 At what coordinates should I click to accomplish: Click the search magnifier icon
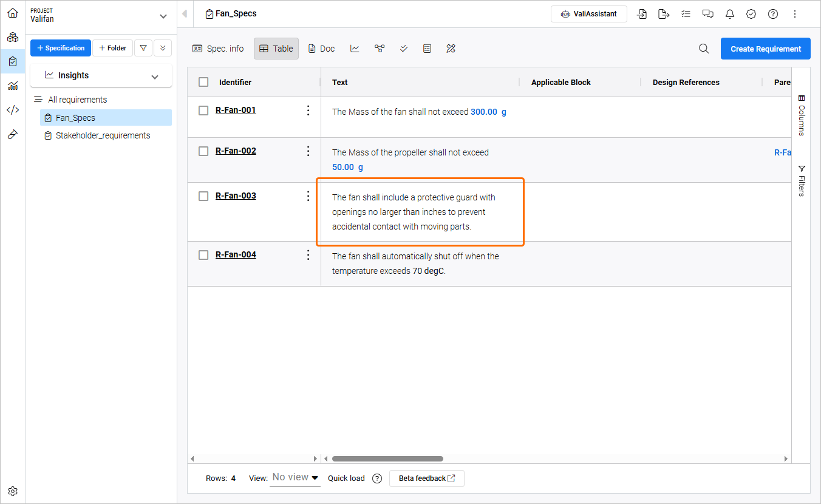(704, 49)
